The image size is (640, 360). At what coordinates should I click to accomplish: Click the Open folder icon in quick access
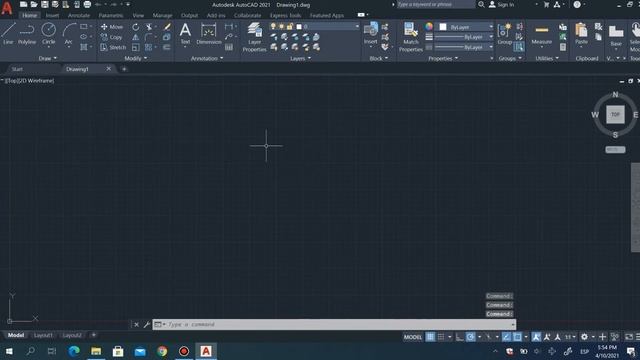pos(34,4)
